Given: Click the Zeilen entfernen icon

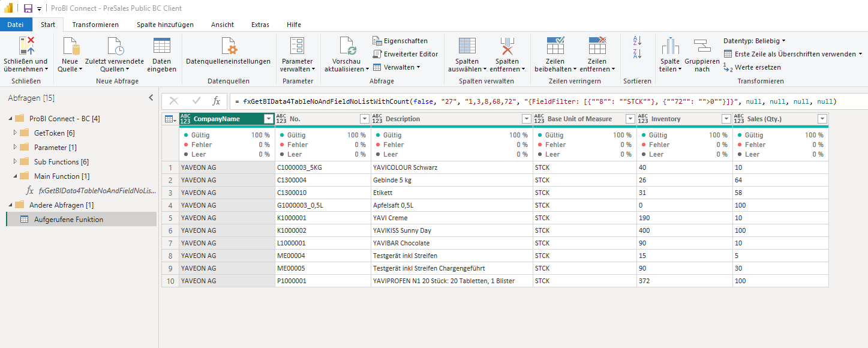Looking at the screenshot, I should point(597,46).
